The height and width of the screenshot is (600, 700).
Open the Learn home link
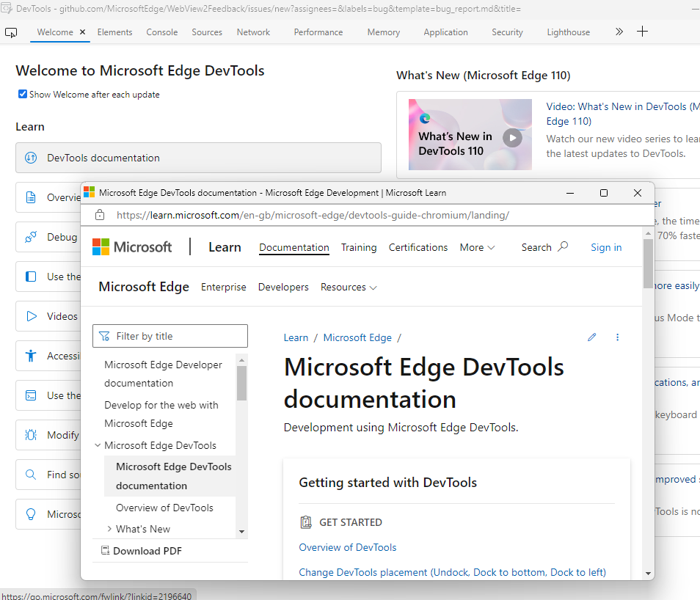225,247
